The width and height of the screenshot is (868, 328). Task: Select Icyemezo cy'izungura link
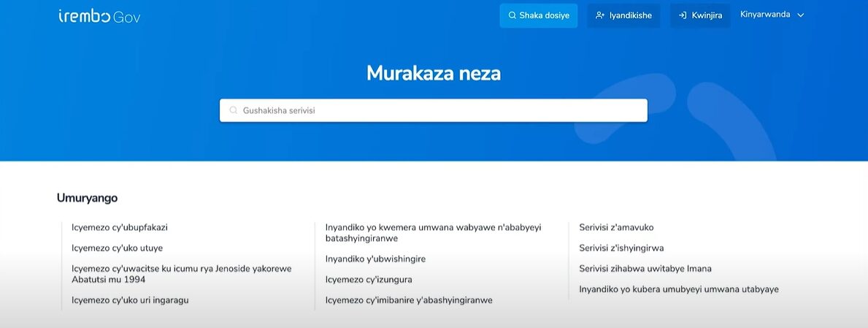[369, 279]
